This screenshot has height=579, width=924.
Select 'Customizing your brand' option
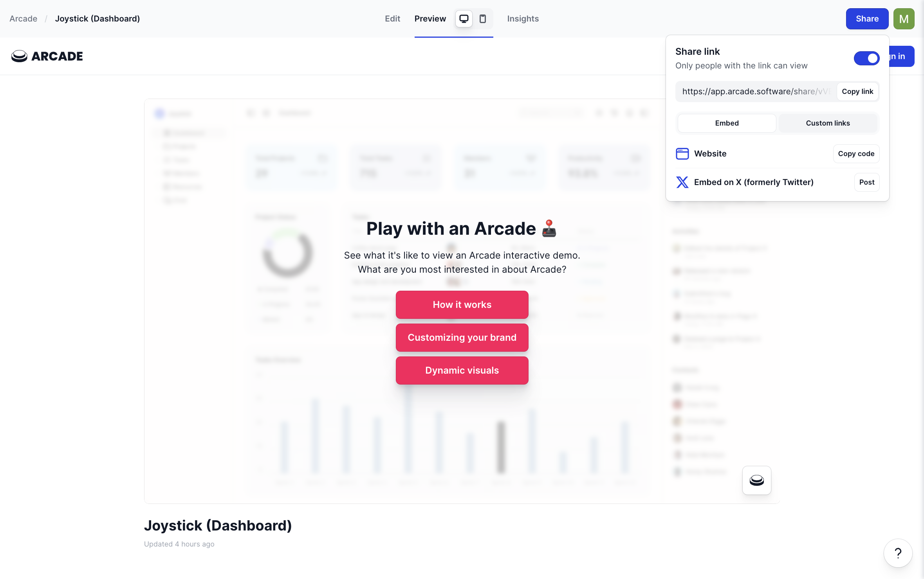coord(462,338)
